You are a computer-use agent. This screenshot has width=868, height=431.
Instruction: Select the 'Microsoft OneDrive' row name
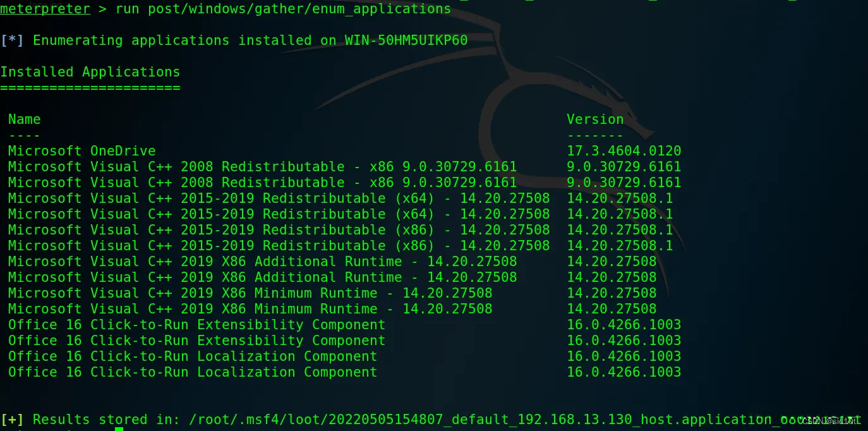(81, 151)
